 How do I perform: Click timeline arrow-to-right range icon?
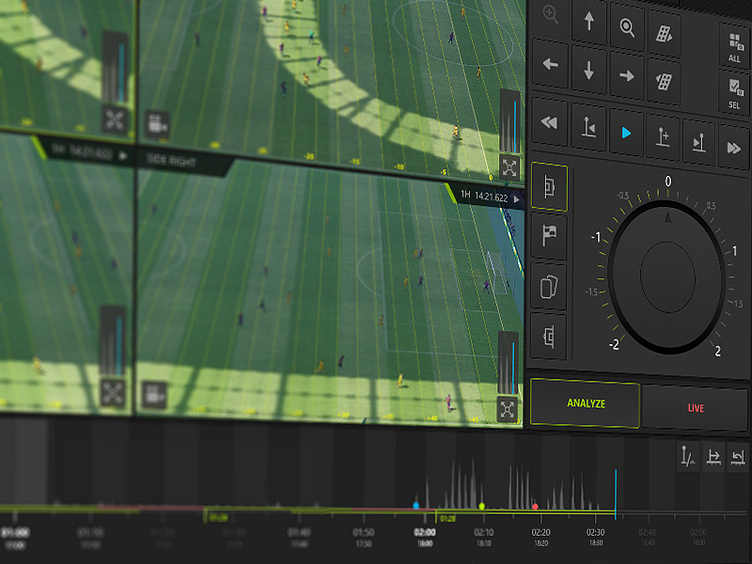click(714, 457)
